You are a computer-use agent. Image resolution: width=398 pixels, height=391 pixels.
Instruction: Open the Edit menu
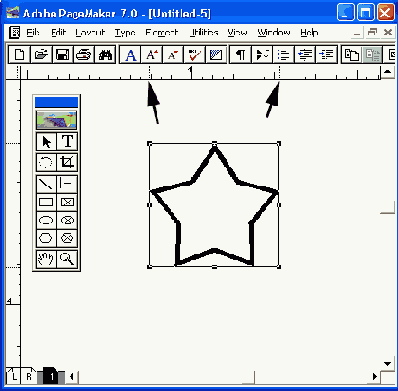[x=59, y=33]
